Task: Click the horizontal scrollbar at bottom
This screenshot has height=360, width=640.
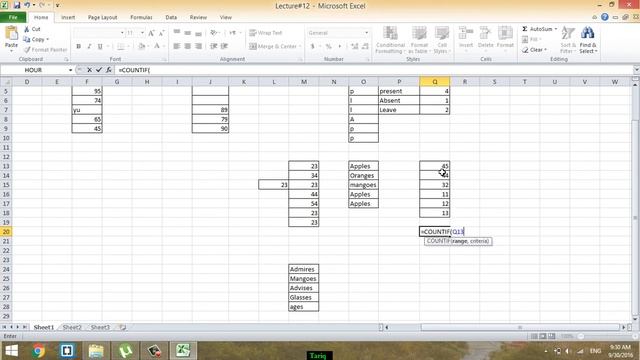Action: [x=520, y=327]
